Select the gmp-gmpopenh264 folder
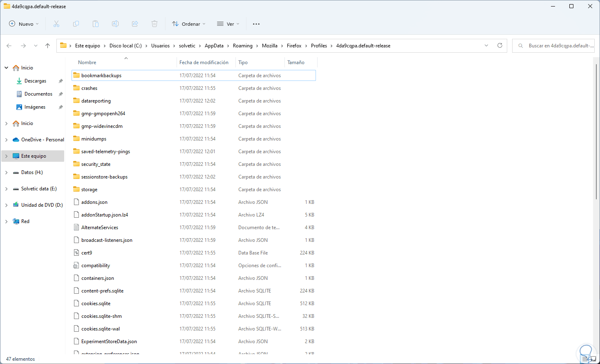The image size is (600, 364). (x=194, y=113)
